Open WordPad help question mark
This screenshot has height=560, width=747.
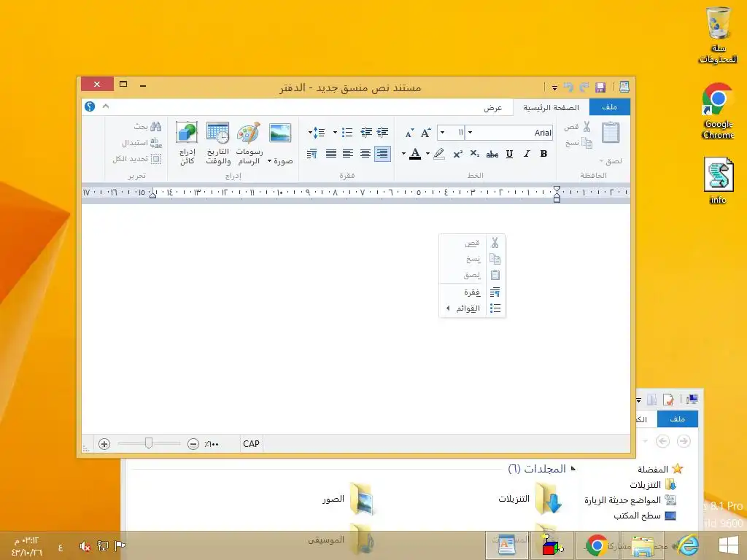(x=90, y=106)
